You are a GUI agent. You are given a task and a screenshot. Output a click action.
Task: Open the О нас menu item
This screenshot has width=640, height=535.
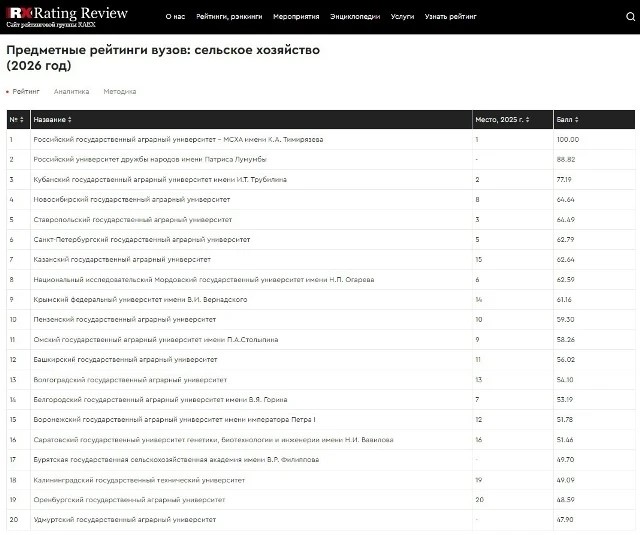175,17
